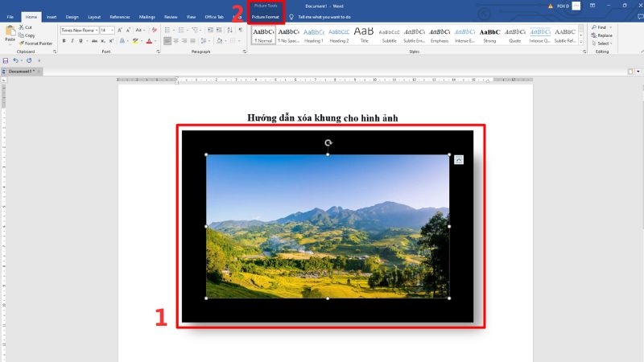The image size is (644, 362).
Task: Click the Cut scissors icon
Action: tap(21, 27)
